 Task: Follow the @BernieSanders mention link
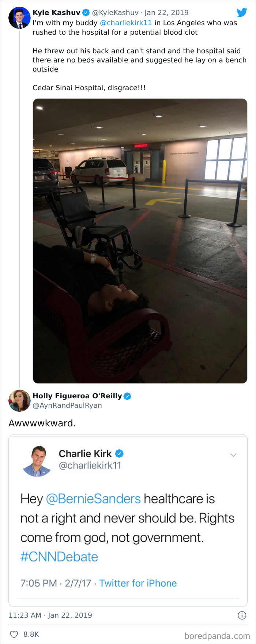pos(93,499)
